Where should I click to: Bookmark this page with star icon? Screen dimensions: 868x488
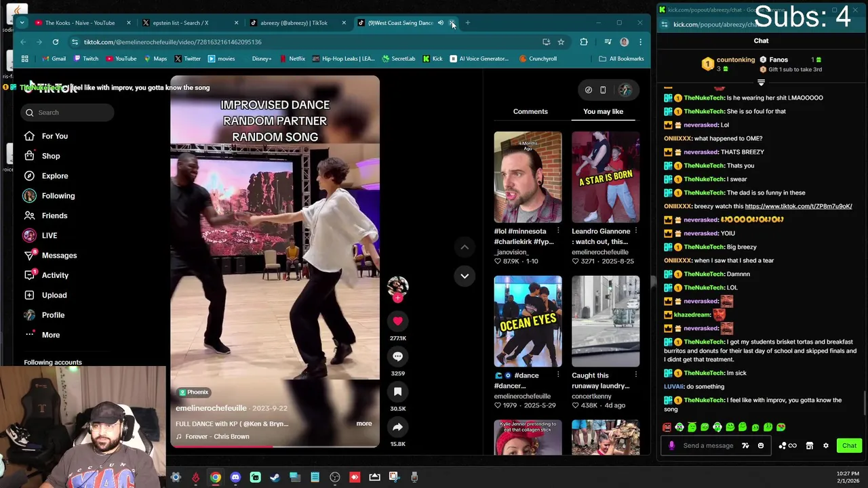point(561,42)
